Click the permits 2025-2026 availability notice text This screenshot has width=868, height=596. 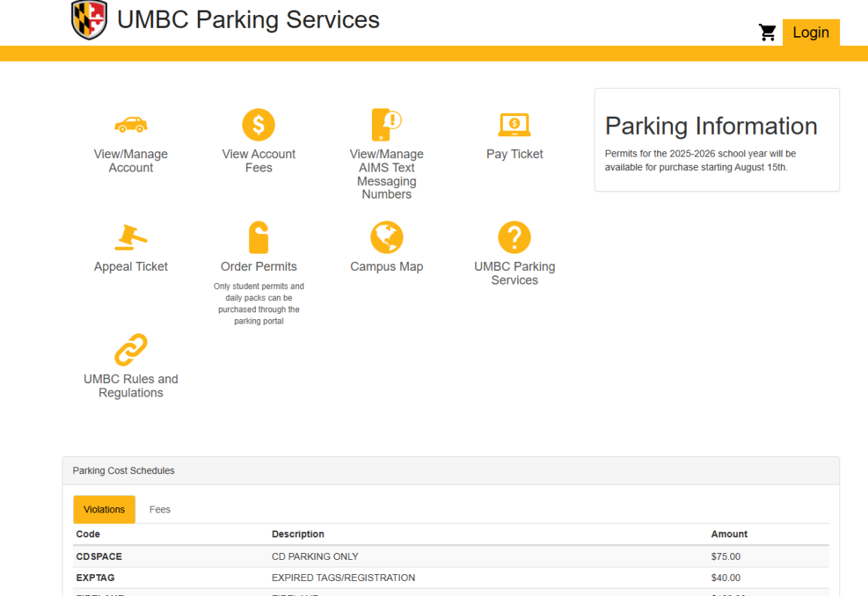(x=700, y=160)
